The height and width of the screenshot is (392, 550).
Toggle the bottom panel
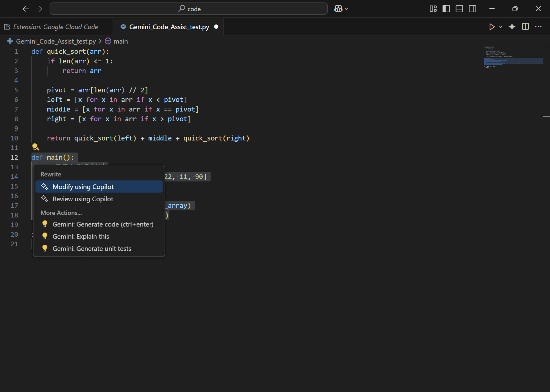pyautogui.click(x=459, y=9)
